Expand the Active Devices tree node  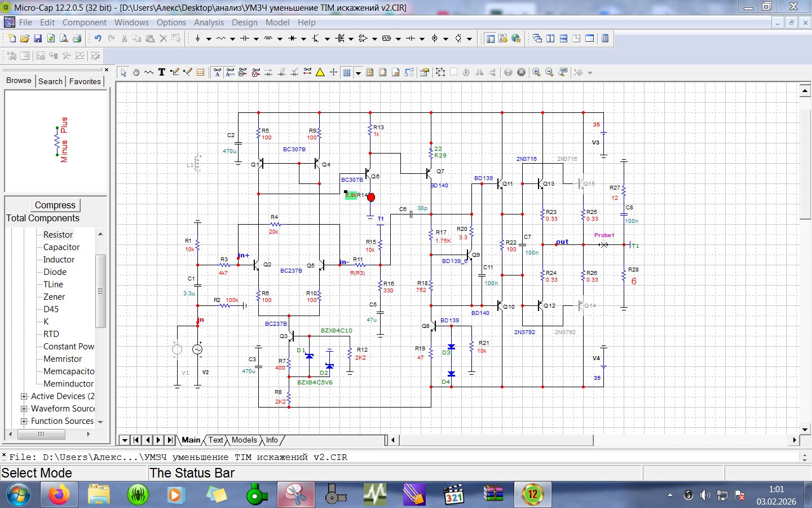tap(24, 396)
